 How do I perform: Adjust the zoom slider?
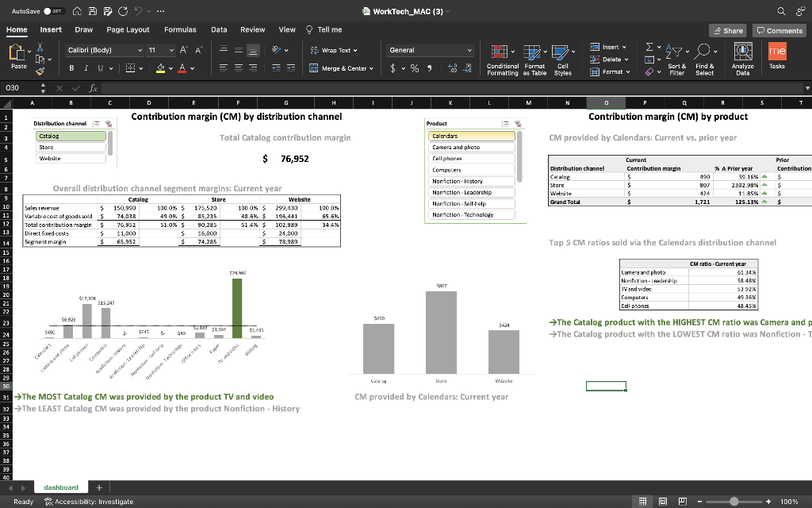pos(734,502)
